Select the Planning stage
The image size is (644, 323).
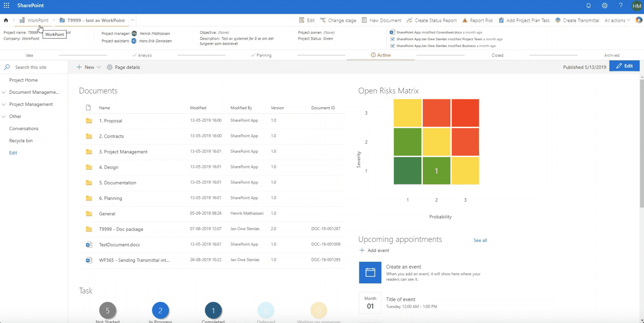point(261,55)
